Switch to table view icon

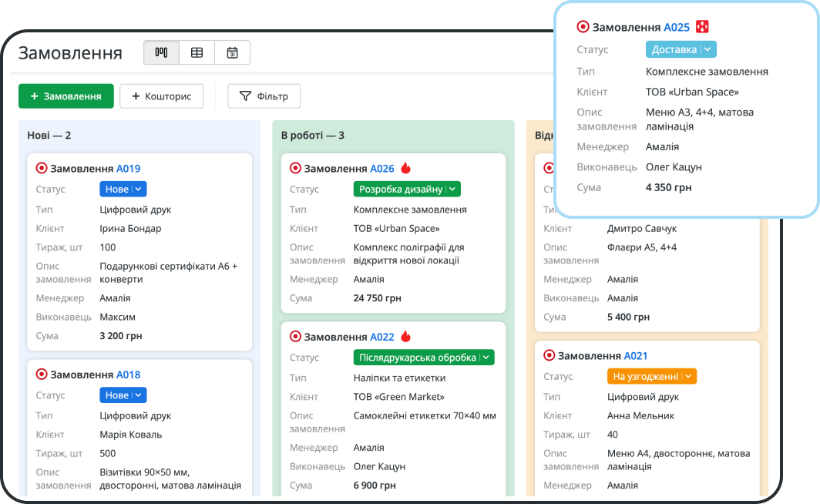point(197,52)
